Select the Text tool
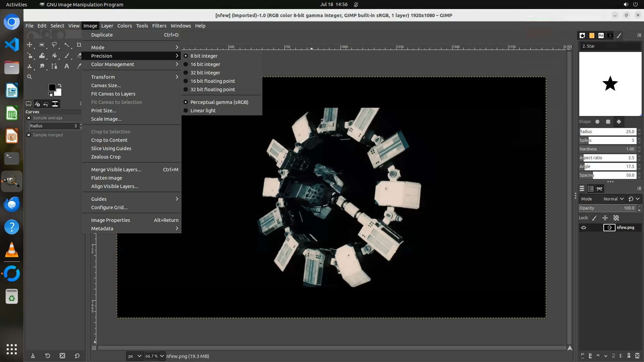 pos(66,66)
